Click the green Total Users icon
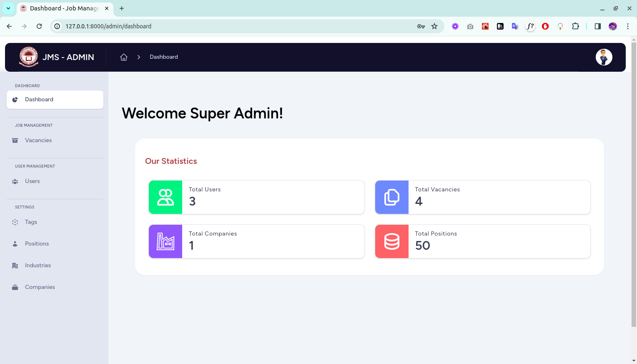 166,197
